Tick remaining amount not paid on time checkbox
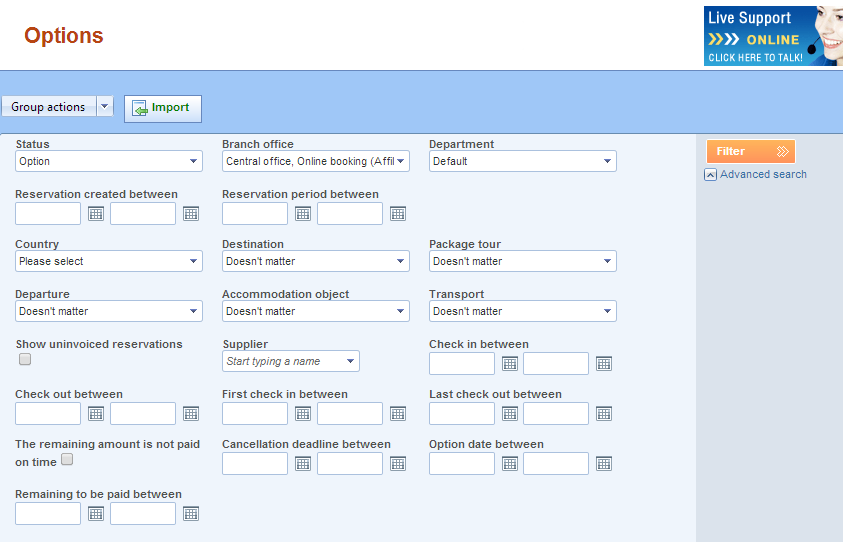This screenshot has height=542, width=843. click(x=67, y=459)
